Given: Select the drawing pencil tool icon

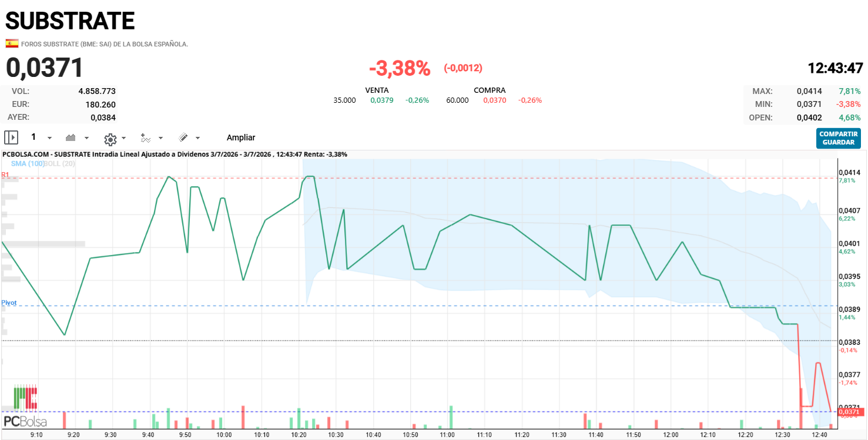Looking at the screenshot, I should point(183,137).
